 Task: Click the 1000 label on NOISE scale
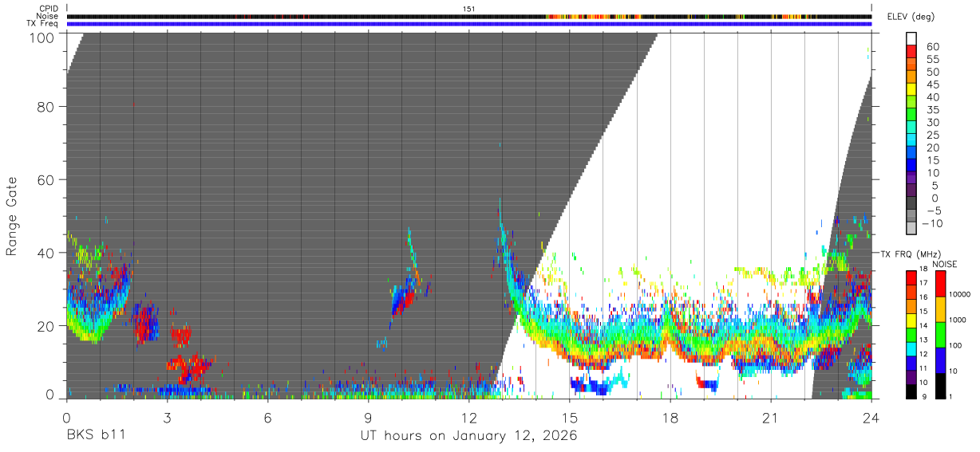pyautogui.click(x=959, y=320)
